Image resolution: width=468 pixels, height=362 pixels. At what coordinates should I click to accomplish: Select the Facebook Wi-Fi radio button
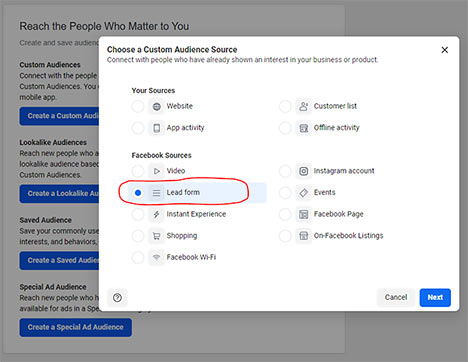[138, 257]
